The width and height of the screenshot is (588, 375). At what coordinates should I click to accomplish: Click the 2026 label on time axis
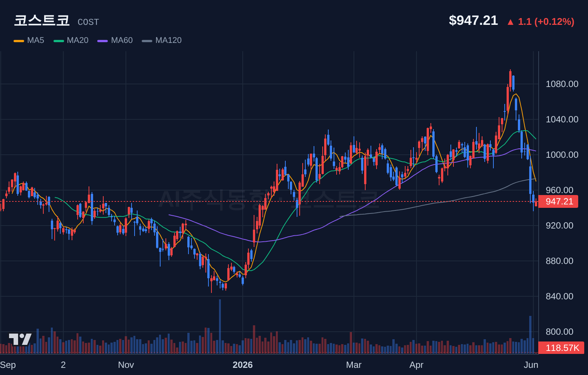(x=243, y=365)
